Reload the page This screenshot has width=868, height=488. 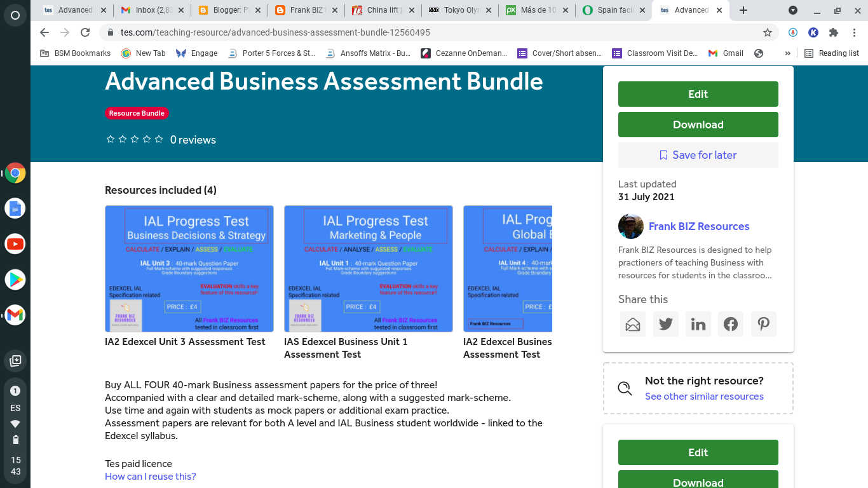(x=85, y=32)
